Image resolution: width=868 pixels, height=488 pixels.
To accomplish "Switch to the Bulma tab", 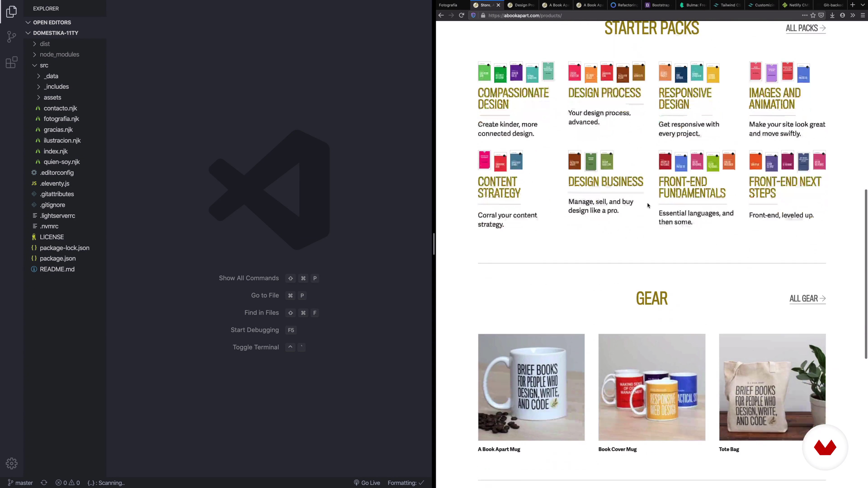I will pos(693,5).
